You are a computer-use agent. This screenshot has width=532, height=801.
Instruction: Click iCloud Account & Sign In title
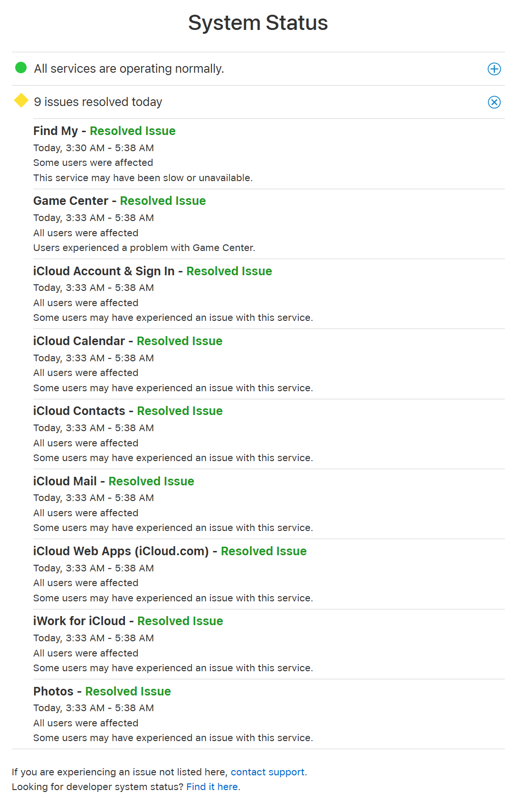[152, 271]
